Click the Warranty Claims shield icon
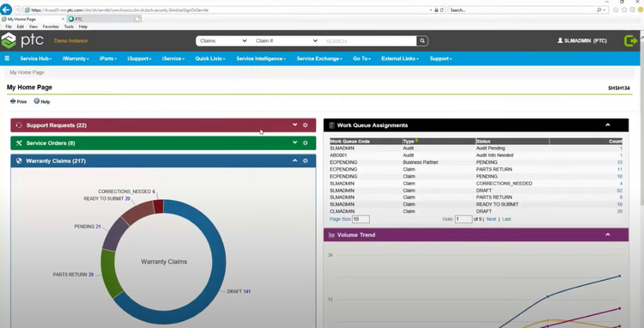The width and height of the screenshot is (644, 328). tap(19, 161)
